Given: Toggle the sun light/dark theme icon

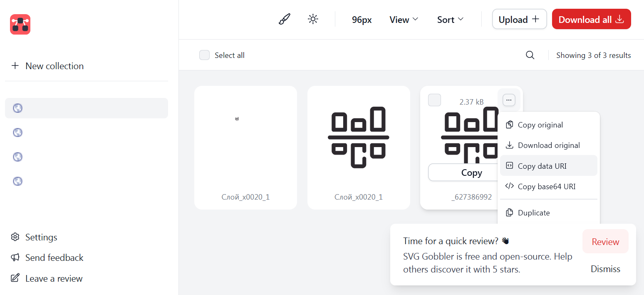Looking at the screenshot, I should point(313,20).
